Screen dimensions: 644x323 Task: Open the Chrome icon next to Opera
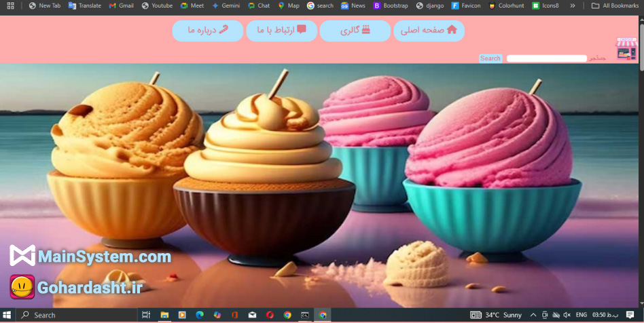click(287, 316)
